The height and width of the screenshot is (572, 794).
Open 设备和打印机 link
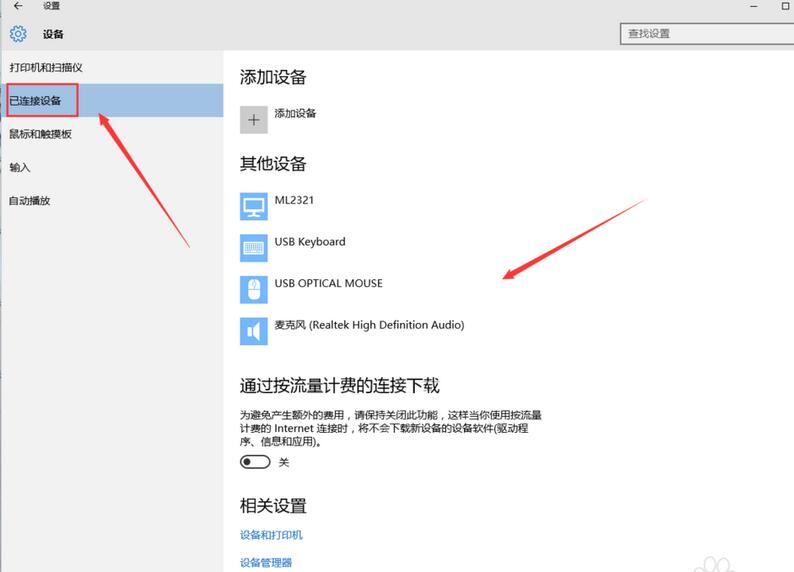pos(271,535)
